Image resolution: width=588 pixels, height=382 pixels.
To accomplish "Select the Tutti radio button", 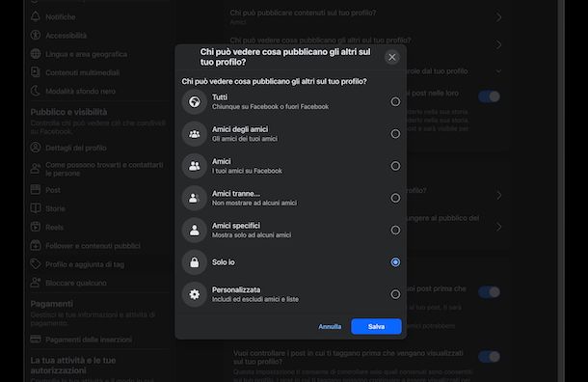I will pos(395,101).
